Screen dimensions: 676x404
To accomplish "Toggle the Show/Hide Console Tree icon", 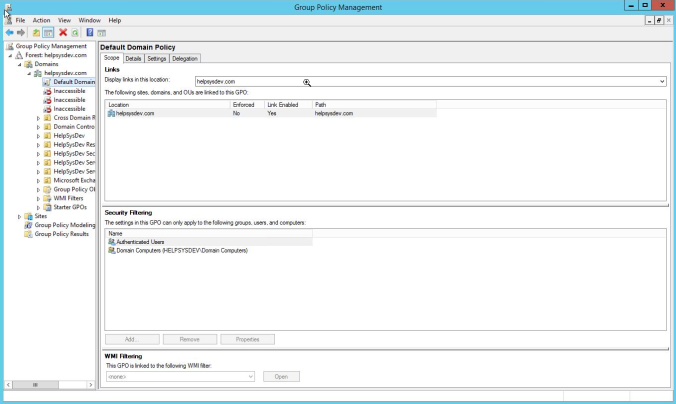I will point(48,32).
